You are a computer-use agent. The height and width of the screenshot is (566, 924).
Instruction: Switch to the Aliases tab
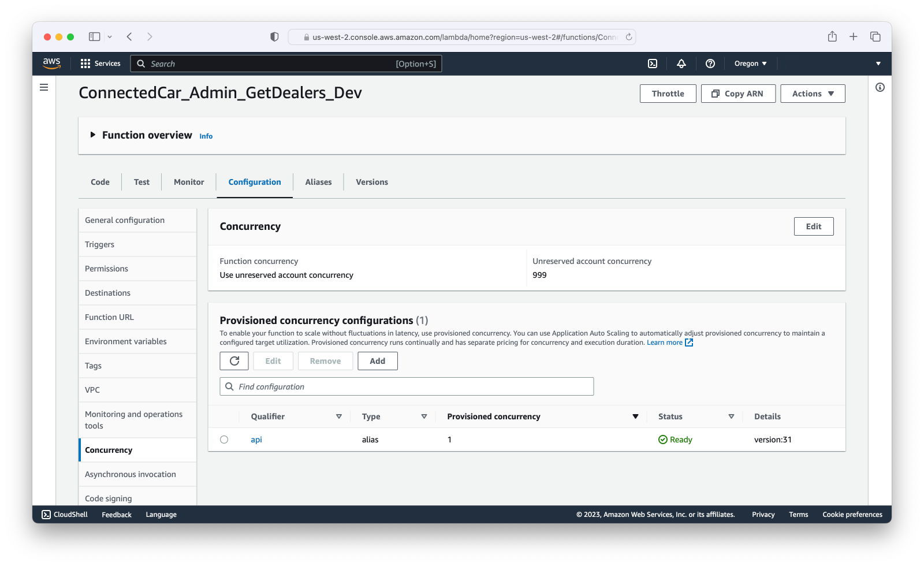tap(318, 182)
